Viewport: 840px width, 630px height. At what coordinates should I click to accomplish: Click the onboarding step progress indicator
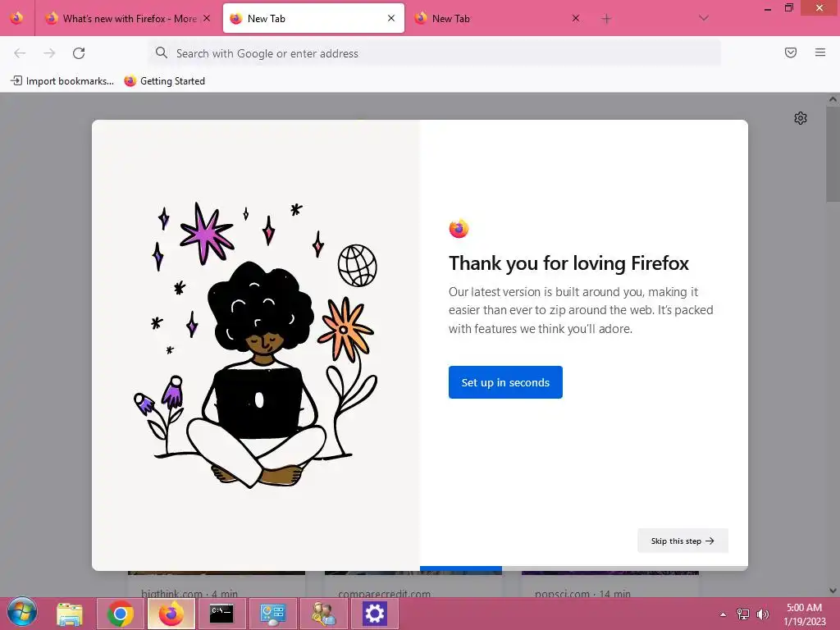tap(584, 568)
